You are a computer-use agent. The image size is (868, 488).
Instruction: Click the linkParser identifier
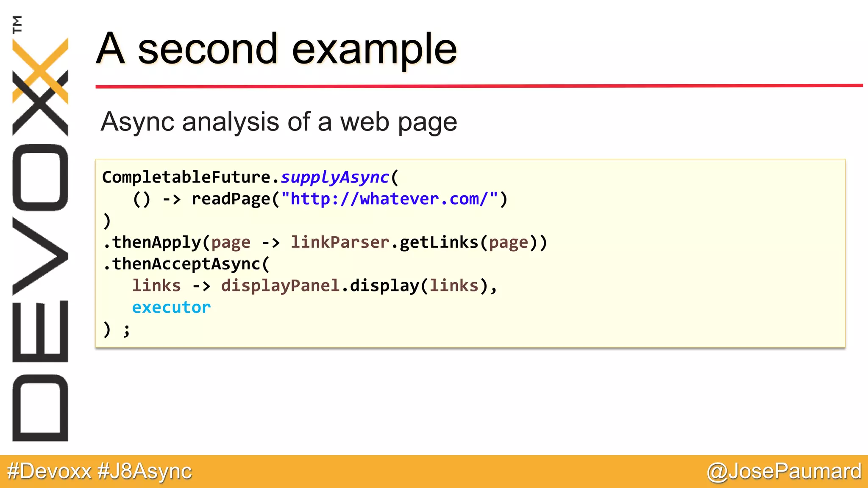click(x=340, y=242)
